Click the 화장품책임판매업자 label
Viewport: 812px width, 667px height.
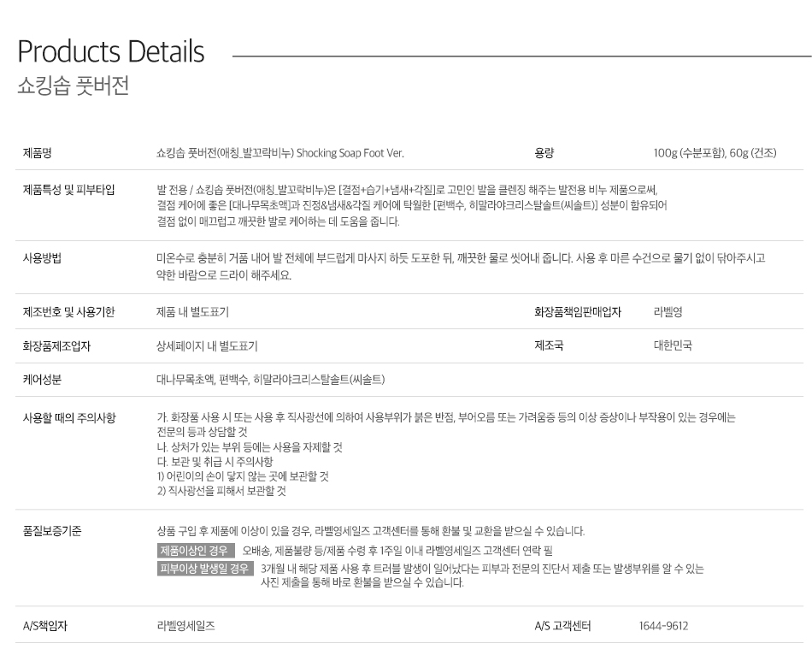point(578,312)
